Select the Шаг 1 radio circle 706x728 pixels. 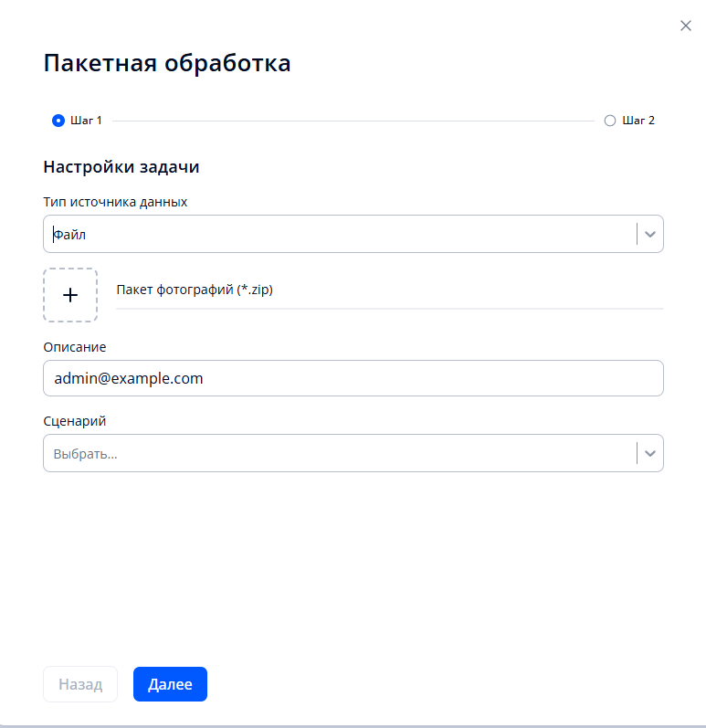[58, 121]
